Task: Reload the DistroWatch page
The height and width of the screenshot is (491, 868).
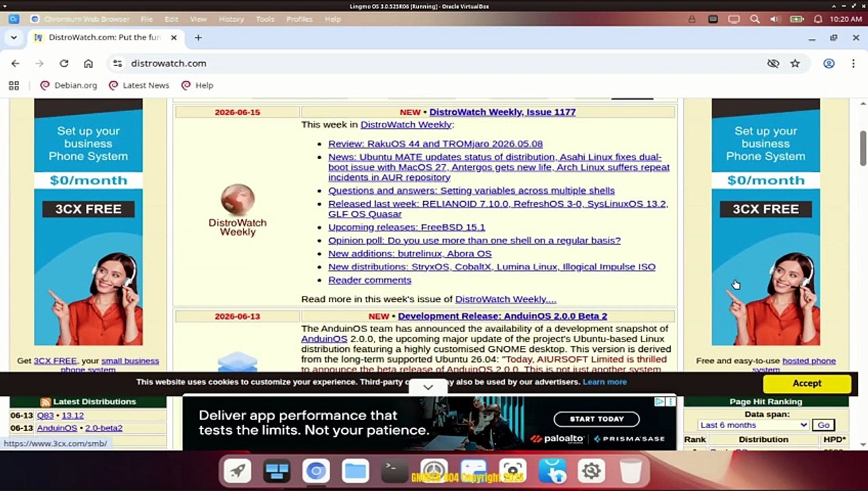Action: 63,63
